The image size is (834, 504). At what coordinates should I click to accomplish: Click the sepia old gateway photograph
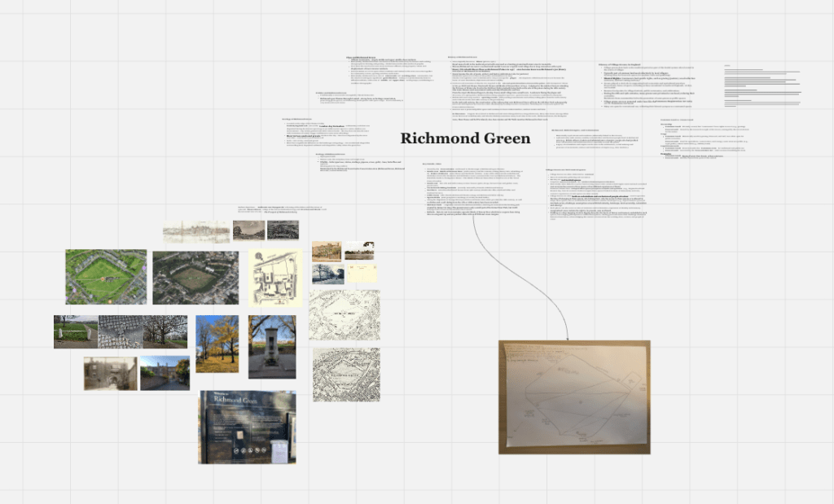110,374
